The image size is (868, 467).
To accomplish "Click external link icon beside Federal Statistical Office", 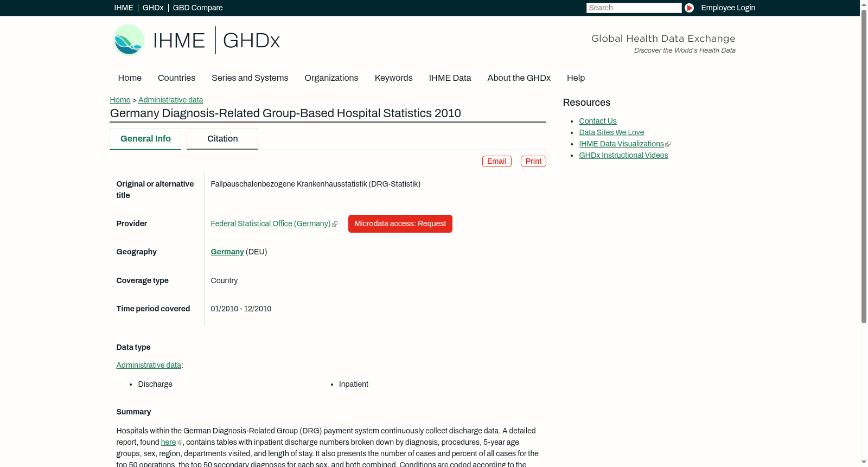I will 335,224.
